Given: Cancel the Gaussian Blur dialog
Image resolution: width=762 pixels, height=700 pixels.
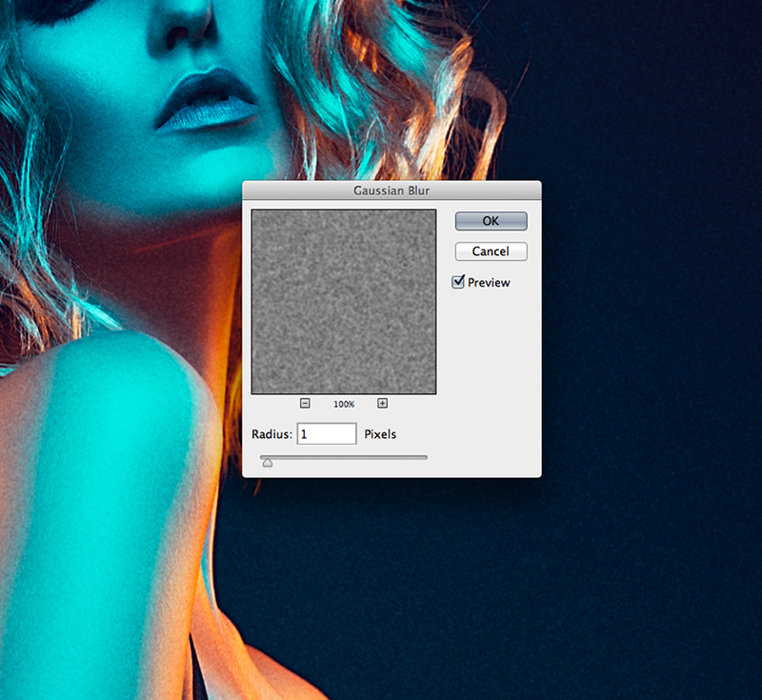Looking at the screenshot, I should pos(491,251).
